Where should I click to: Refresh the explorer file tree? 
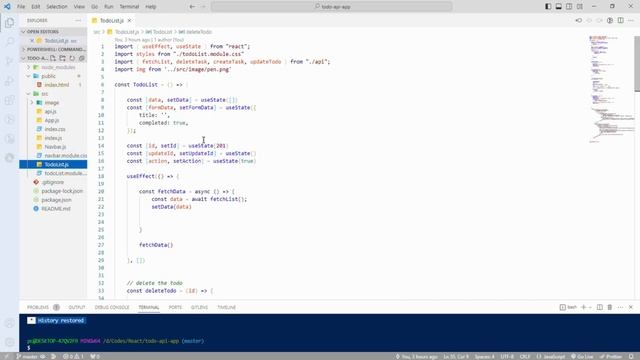point(72,58)
